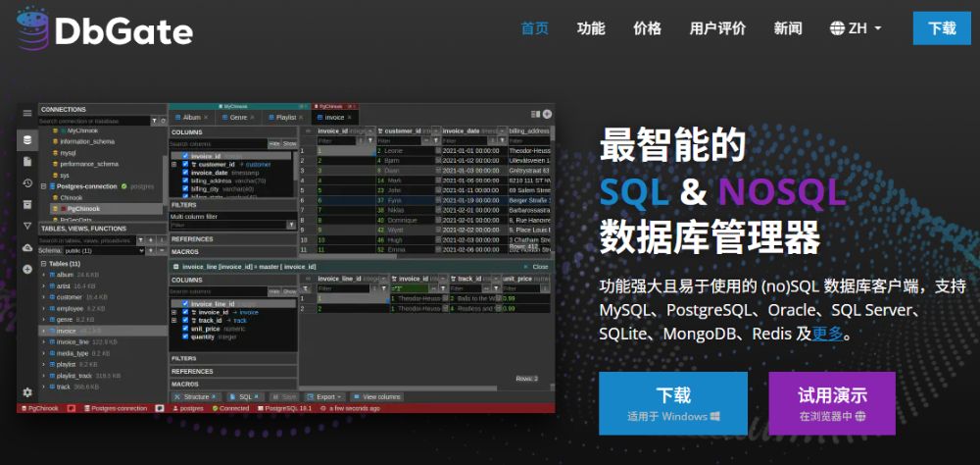Open settings gear in app sidebar
980x465 pixels.
click(x=27, y=392)
